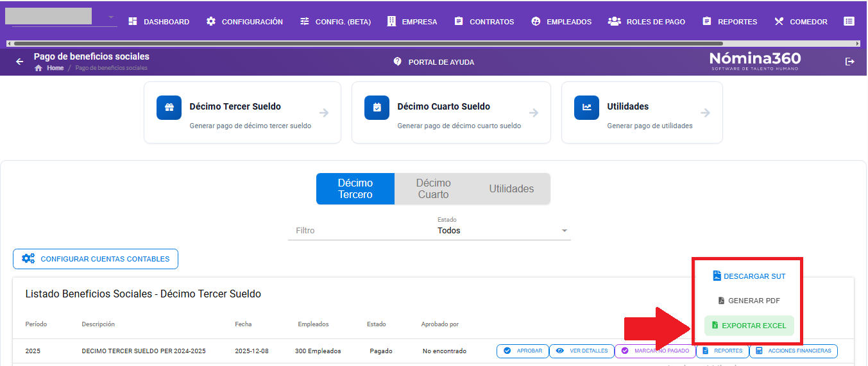The width and height of the screenshot is (868, 366).
Task: Click the Descargar SUT button
Action: click(x=749, y=276)
